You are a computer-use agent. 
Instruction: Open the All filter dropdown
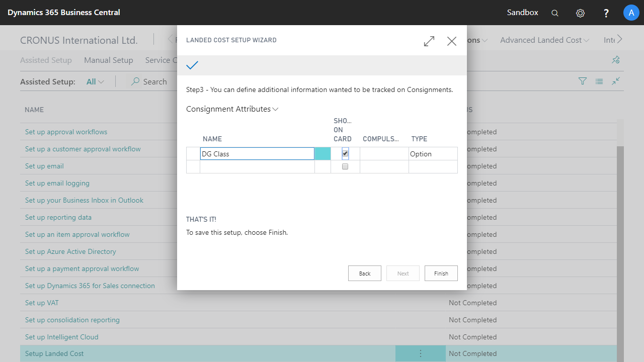coord(95,81)
